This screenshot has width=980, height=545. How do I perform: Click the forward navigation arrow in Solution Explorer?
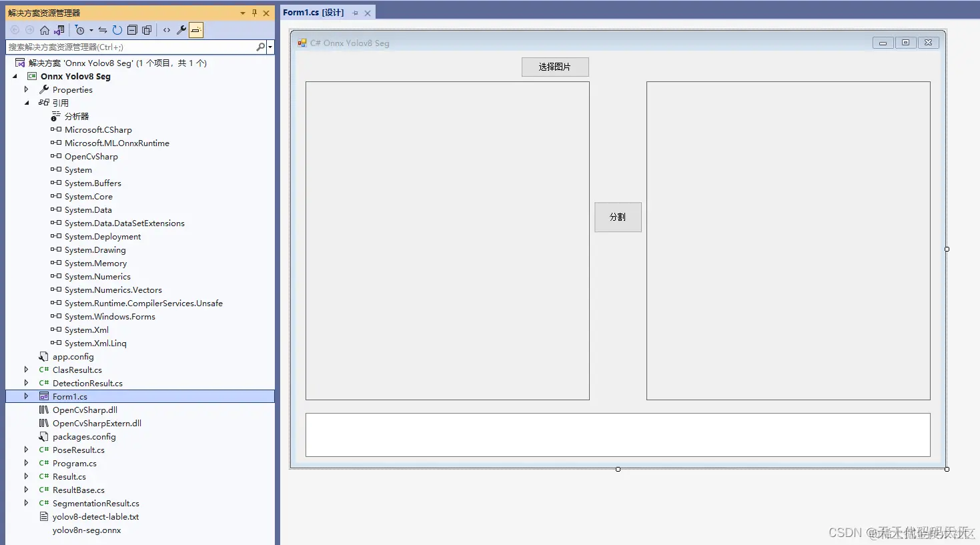pyautogui.click(x=29, y=30)
